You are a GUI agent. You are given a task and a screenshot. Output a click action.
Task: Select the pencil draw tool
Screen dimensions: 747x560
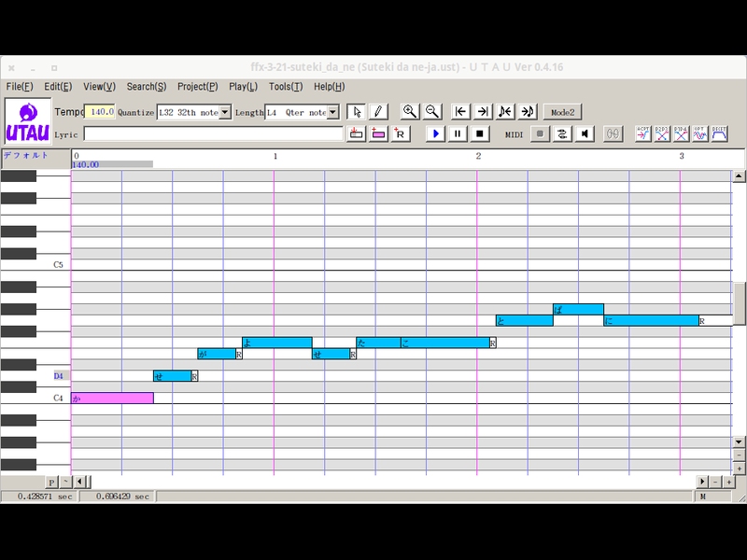click(x=378, y=112)
